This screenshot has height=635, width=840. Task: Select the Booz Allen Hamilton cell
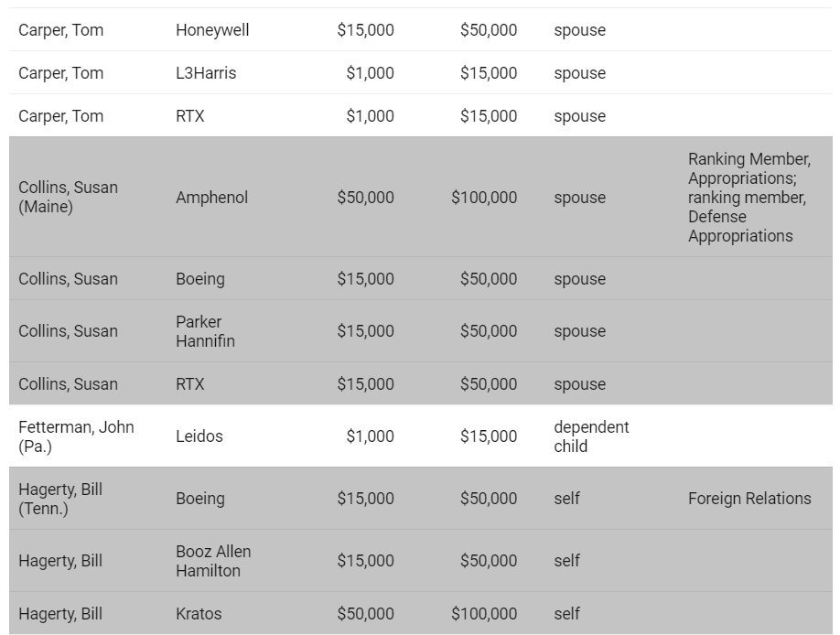[213, 561]
